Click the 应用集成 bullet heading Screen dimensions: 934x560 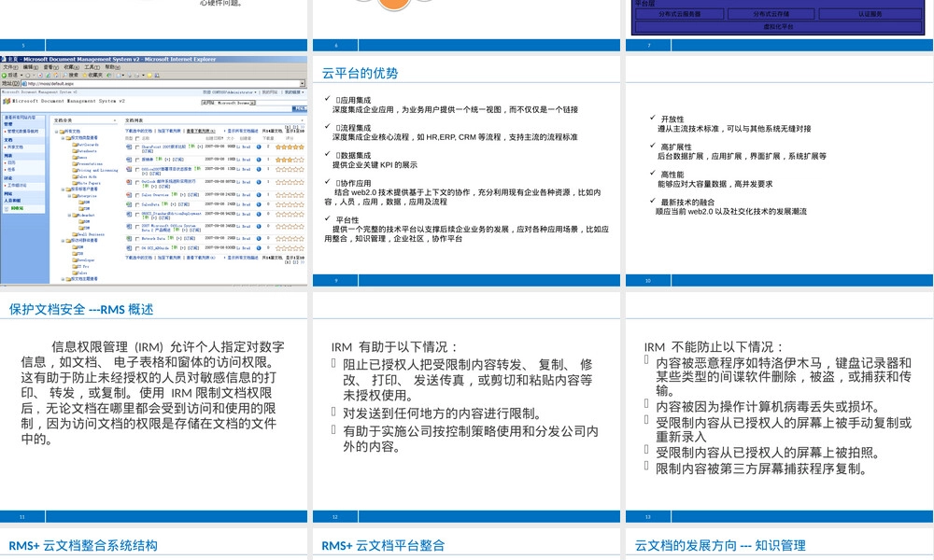[355, 100]
